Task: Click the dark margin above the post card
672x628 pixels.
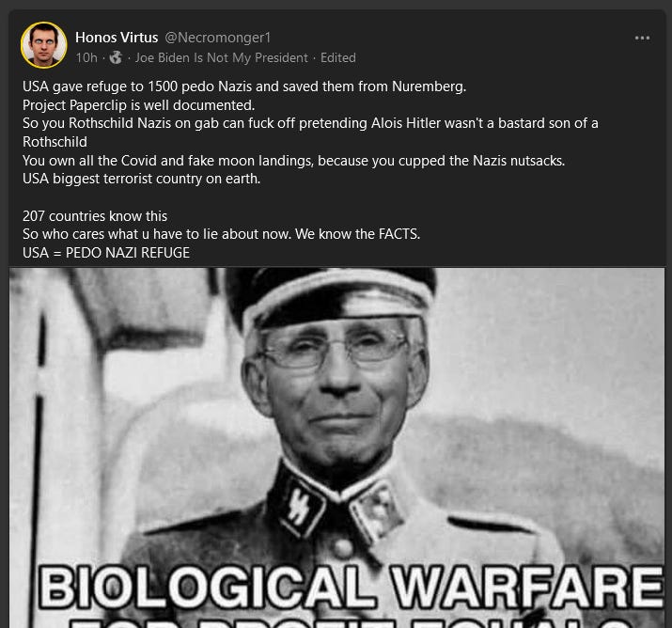Action: pyautogui.click(x=336, y=5)
